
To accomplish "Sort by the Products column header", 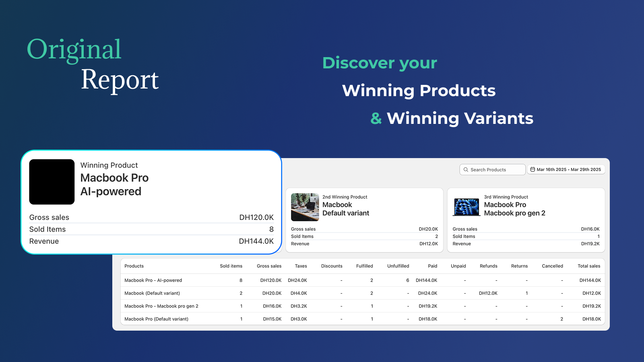I will click(134, 266).
